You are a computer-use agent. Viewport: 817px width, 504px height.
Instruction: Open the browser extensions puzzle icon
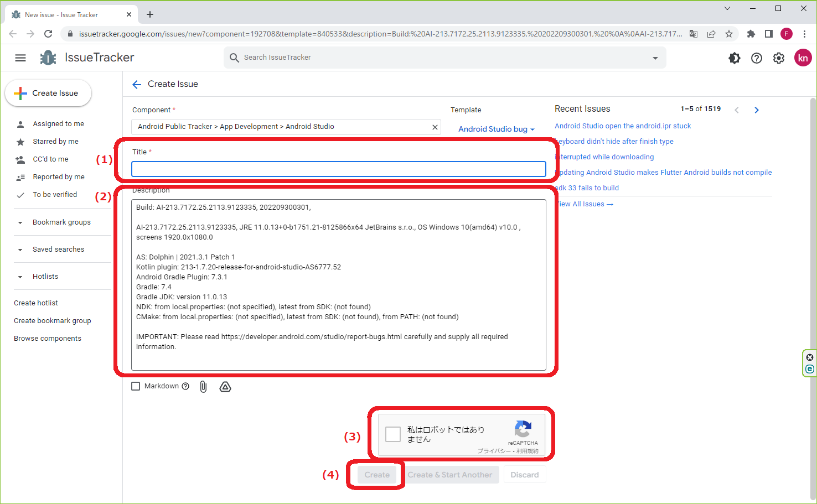click(751, 34)
